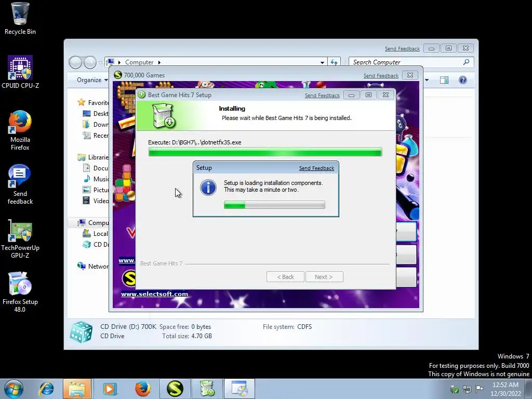Viewport: 532px width, 399px height.
Task: Select Local Disk in navigation pane
Action: [96, 233]
